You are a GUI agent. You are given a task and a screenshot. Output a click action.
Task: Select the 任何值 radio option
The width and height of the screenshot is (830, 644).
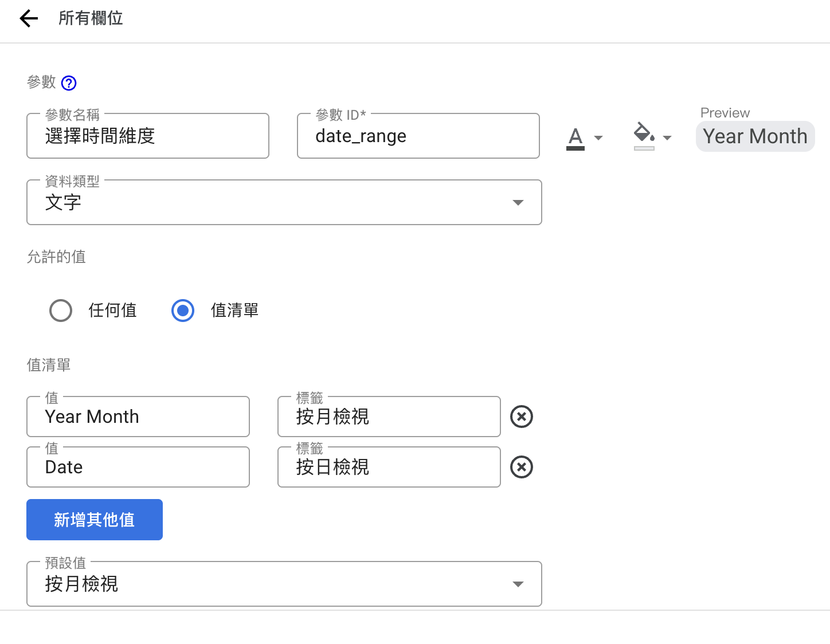point(61,311)
